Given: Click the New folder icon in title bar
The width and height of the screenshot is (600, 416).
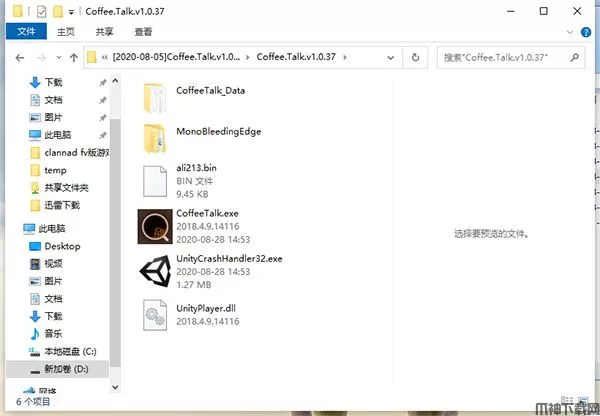Looking at the screenshot, I should click(58, 11).
